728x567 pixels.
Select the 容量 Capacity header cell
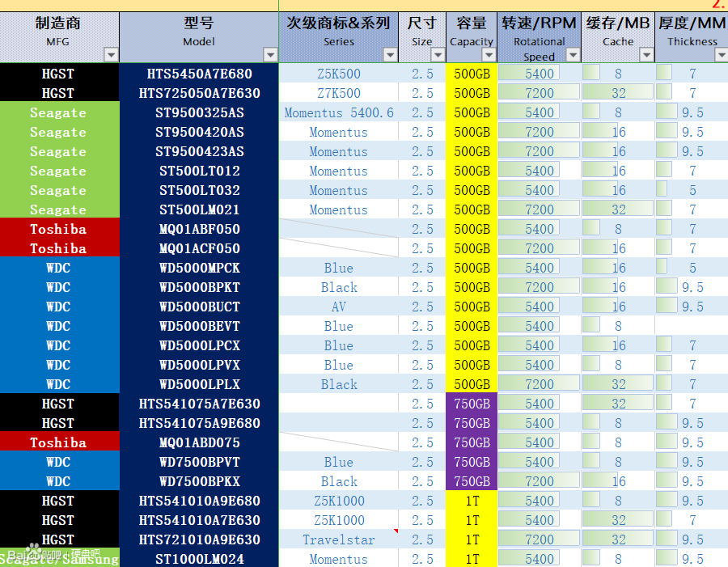click(472, 37)
